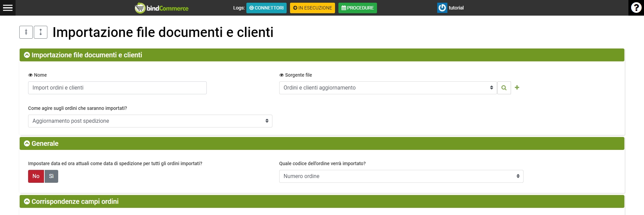644x215 pixels.
Task: Open the Numero ordine dropdown
Action: [401, 176]
